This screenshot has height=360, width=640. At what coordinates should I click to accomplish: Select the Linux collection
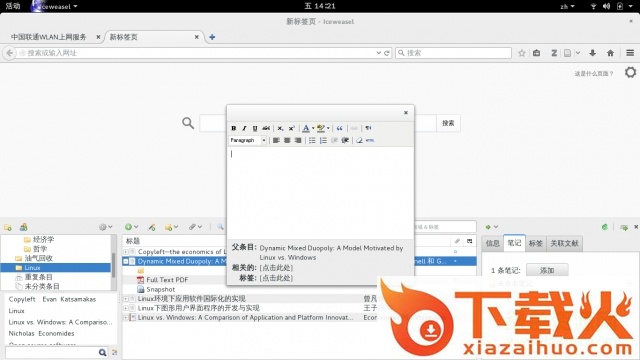[56, 268]
